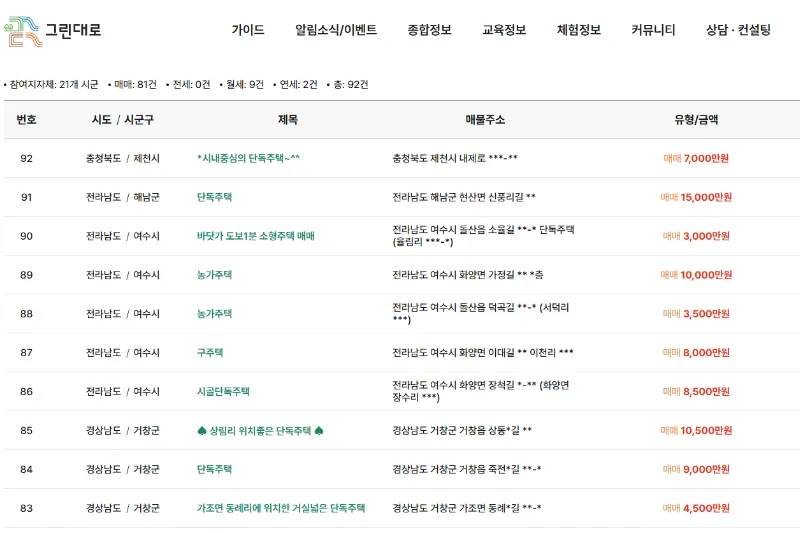800x533 pixels.
Task: Open listing 84 titled 단독주택
Action: 214,469
